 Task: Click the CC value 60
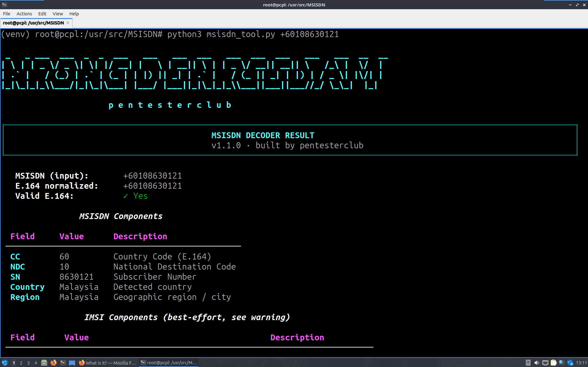pos(64,257)
